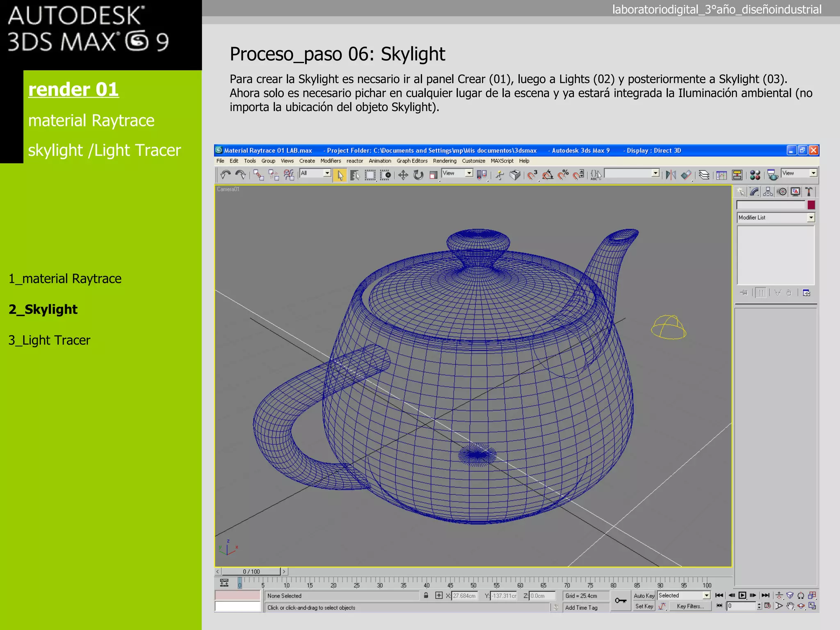Click the object color swatch
Viewport: 840px width, 630px height.
811,205
